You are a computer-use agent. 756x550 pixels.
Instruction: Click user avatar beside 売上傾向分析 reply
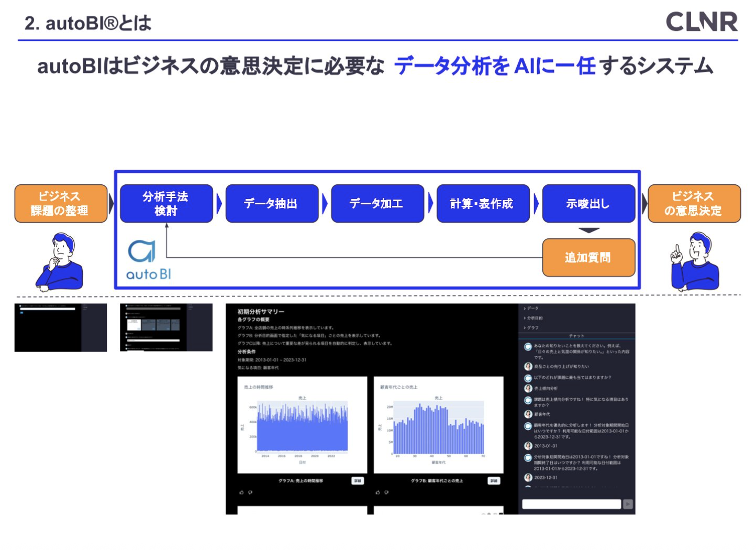tap(528, 389)
